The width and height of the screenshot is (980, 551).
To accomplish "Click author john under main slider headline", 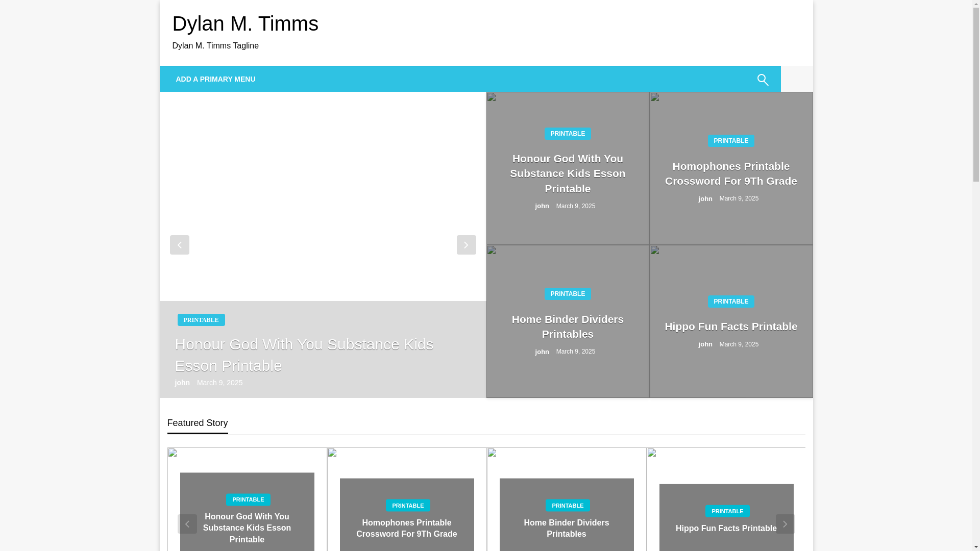I will pyautogui.click(x=182, y=383).
